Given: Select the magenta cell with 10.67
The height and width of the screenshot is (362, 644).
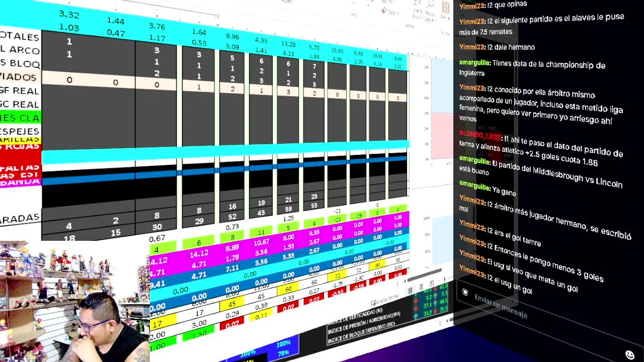Looking at the screenshot, I should [261, 242].
